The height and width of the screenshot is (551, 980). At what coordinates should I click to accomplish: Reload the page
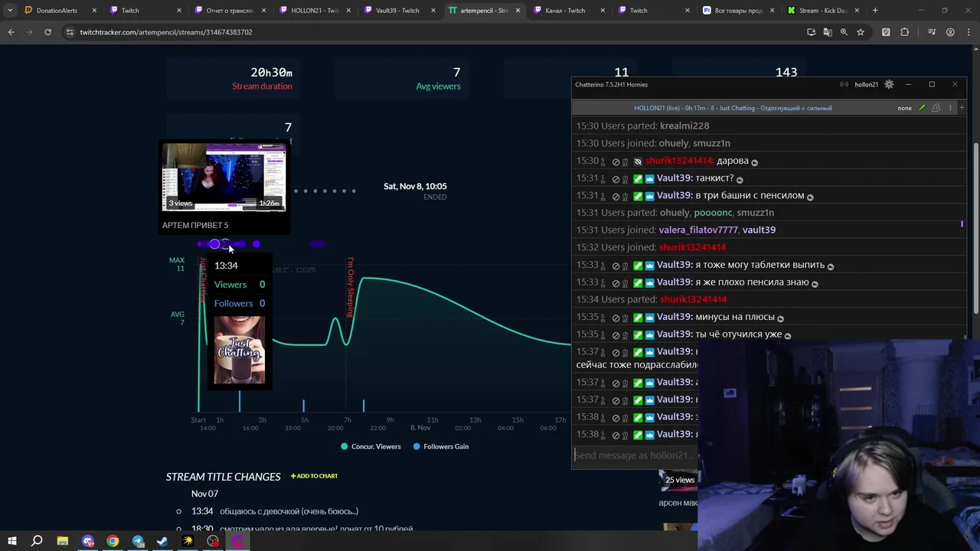47,32
